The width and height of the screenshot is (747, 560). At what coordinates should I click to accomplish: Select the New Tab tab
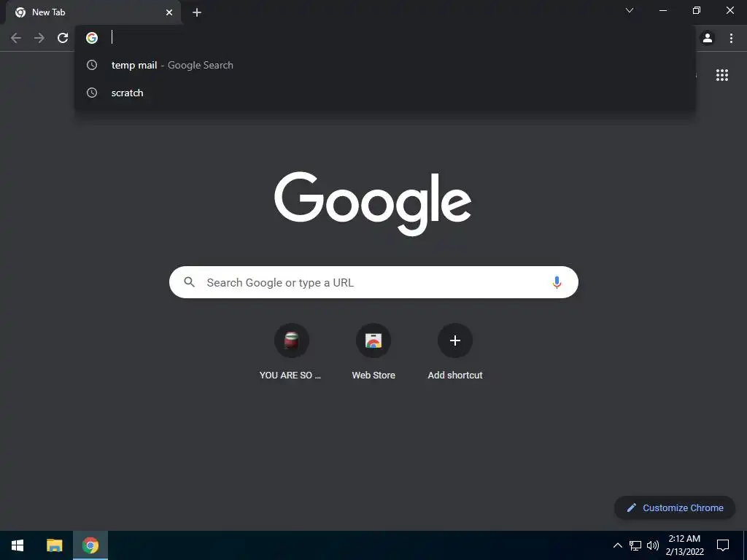tap(93, 12)
